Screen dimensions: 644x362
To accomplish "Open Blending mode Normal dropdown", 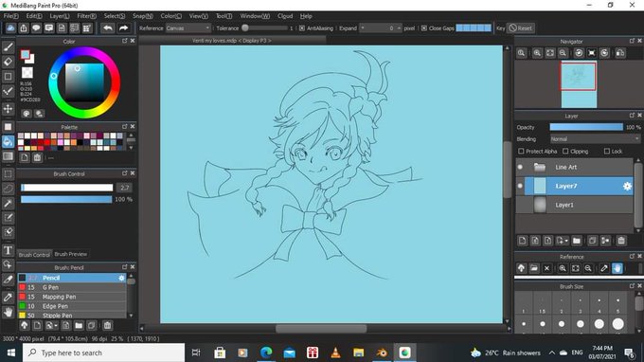I will click(595, 139).
